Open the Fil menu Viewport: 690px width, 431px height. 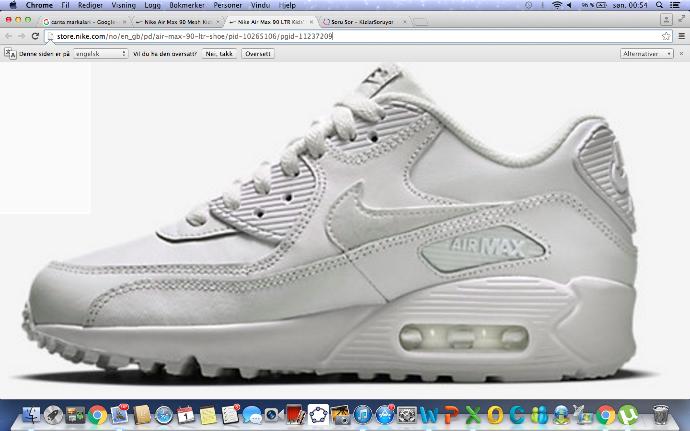pyautogui.click(x=66, y=5)
